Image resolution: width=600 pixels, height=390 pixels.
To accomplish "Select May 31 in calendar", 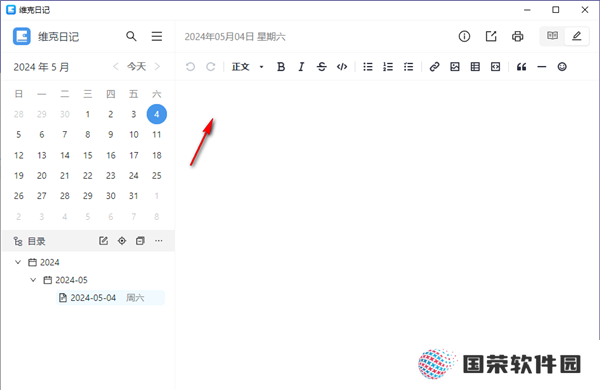I will click(133, 196).
